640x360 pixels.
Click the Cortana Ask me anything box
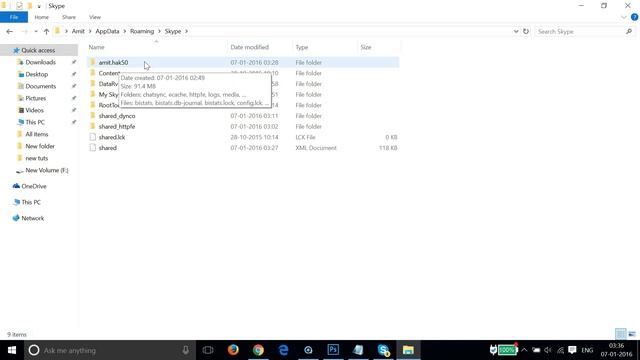coord(110,350)
